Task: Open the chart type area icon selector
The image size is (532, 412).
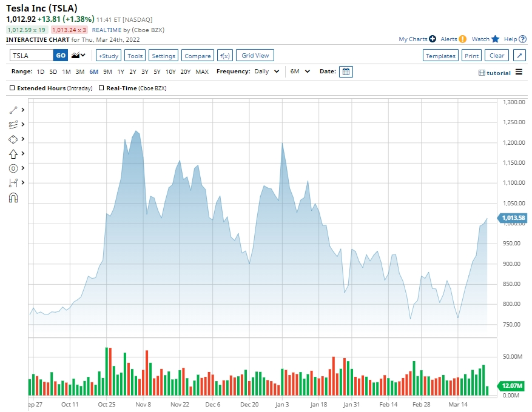Action: pos(78,55)
